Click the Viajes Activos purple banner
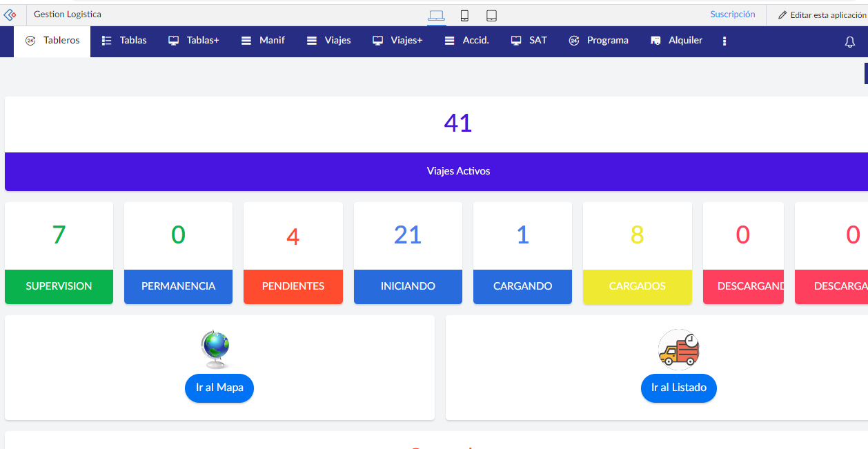 458,171
